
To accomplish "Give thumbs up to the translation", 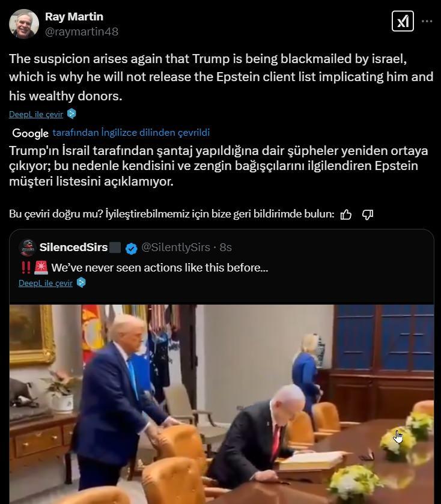I will click(346, 214).
